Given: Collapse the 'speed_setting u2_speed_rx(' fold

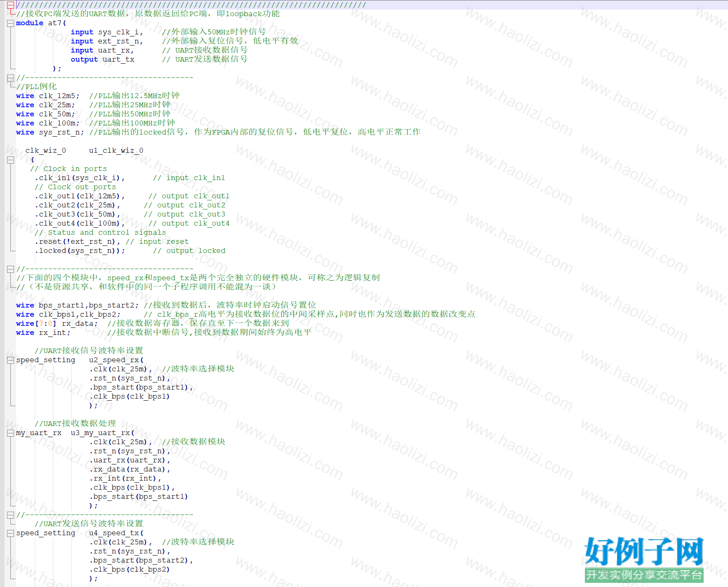Looking at the screenshot, I should [11, 360].
